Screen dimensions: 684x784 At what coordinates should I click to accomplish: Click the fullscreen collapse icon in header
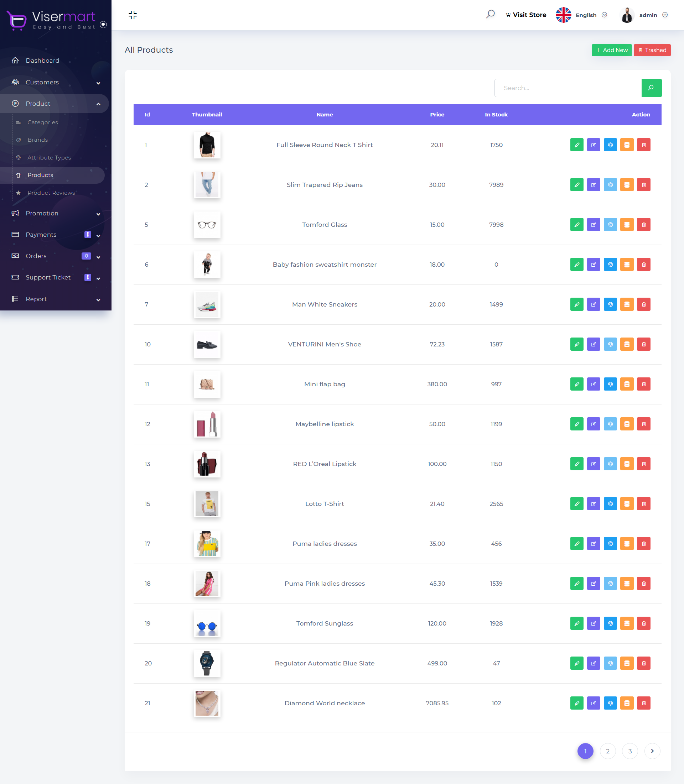[x=133, y=15]
